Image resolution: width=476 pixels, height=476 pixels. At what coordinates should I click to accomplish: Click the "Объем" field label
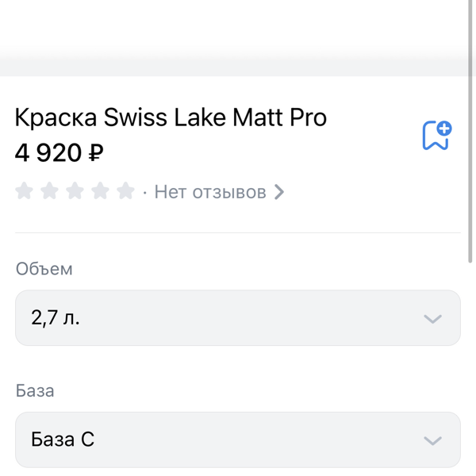coord(44,269)
